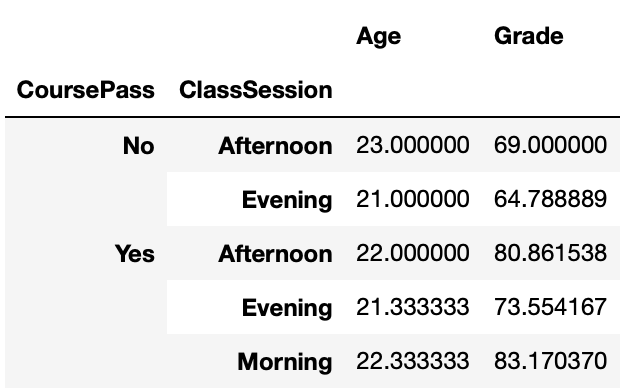Click Grade value 80.861538
The width and height of the screenshot is (622, 390).
tap(550, 253)
